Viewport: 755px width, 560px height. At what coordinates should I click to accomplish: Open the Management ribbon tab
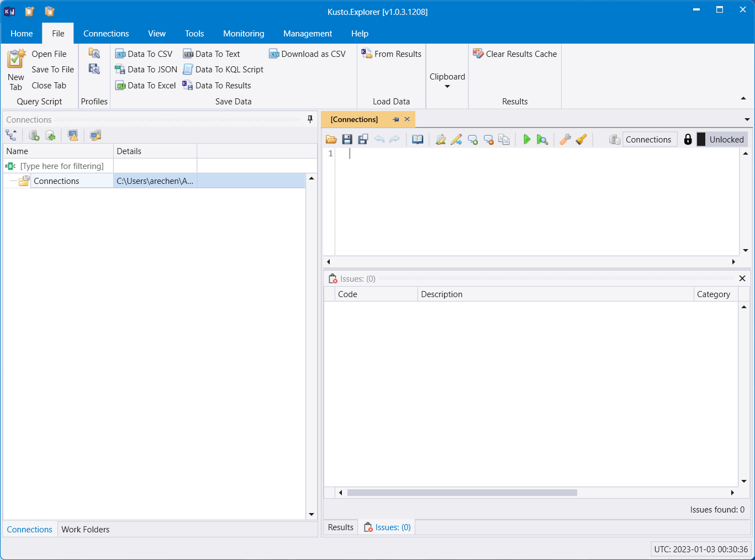(308, 34)
